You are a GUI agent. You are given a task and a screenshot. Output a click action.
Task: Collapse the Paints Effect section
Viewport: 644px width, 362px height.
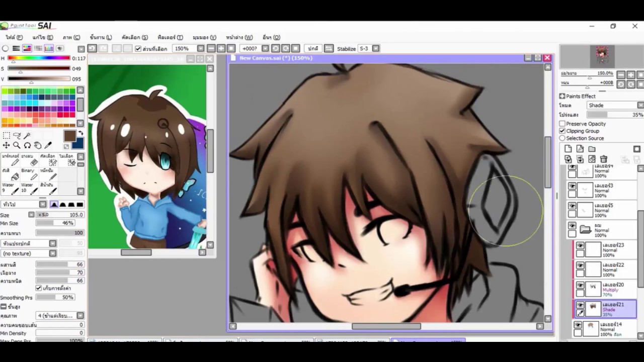point(562,96)
